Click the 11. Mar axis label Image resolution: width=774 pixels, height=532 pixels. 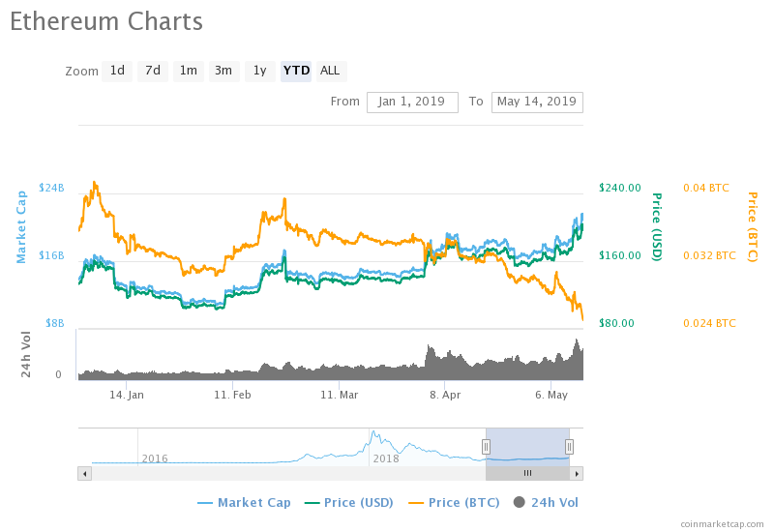tap(340, 396)
